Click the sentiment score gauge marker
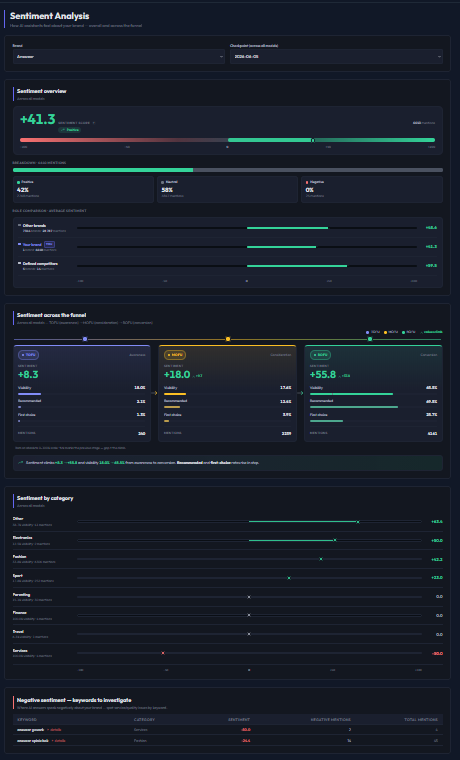This screenshot has width=460, height=760. pyautogui.click(x=313, y=140)
